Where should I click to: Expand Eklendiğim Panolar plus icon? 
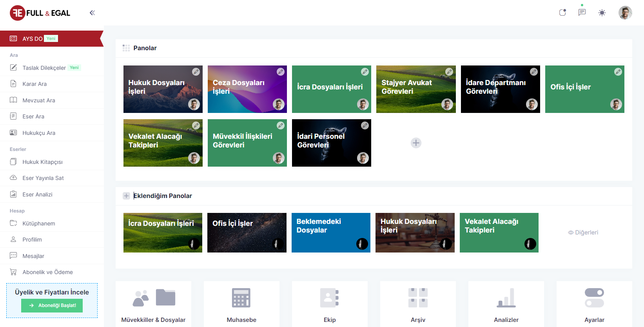(x=126, y=196)
